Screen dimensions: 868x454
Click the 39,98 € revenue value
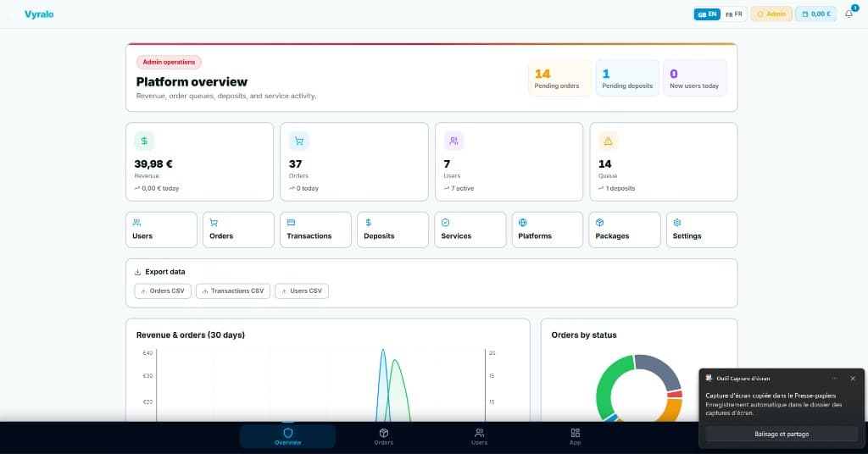click(x=153, y=163)
